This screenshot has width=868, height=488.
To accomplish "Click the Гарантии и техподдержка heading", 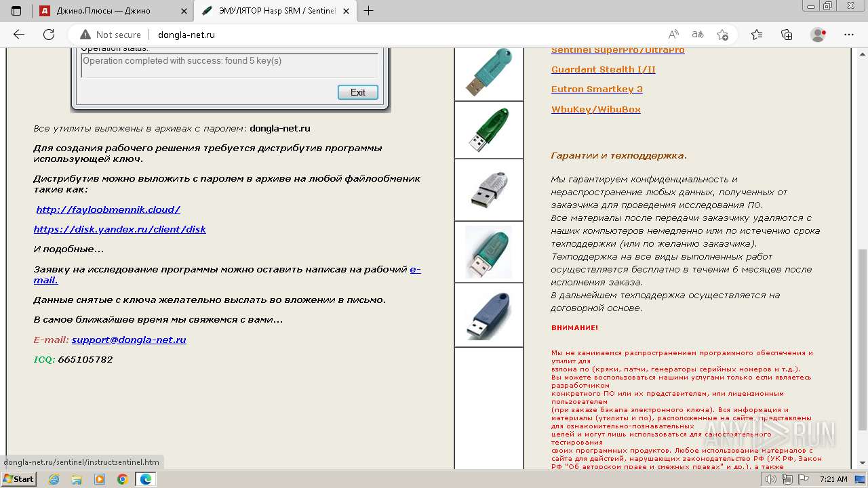I will tap(619, 156).
